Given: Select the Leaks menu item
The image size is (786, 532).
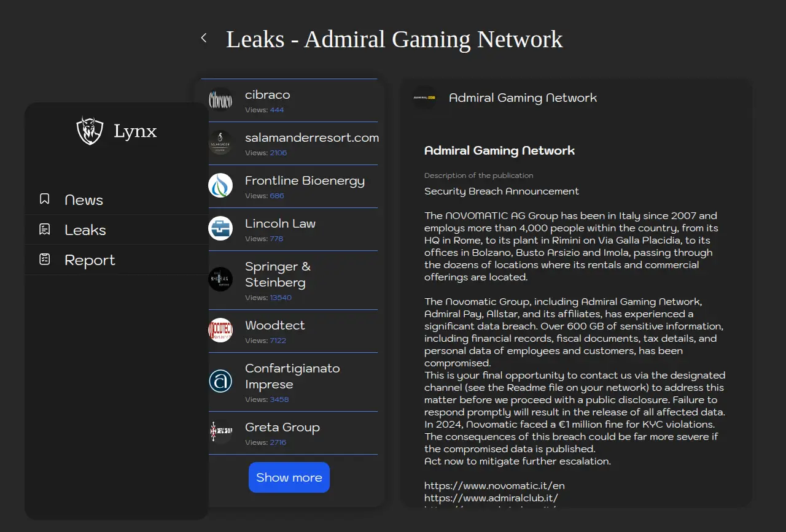Looking at the screenshot, I should click(85, 230).
